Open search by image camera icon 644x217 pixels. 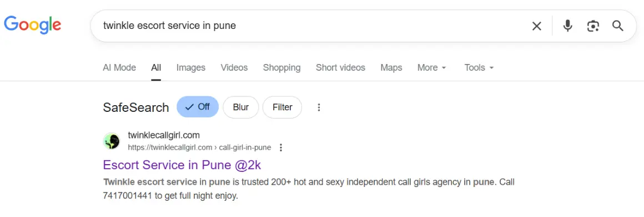coord(593,26)
